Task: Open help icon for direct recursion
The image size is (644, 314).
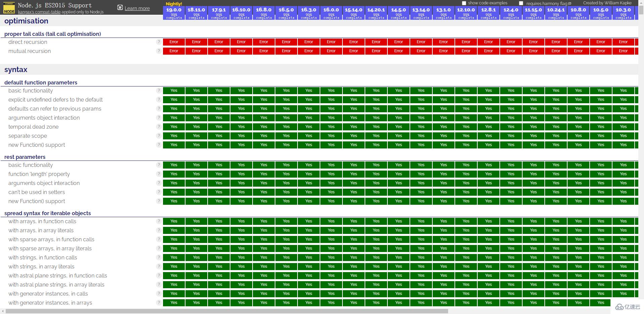Action: (x=159, y=42)
